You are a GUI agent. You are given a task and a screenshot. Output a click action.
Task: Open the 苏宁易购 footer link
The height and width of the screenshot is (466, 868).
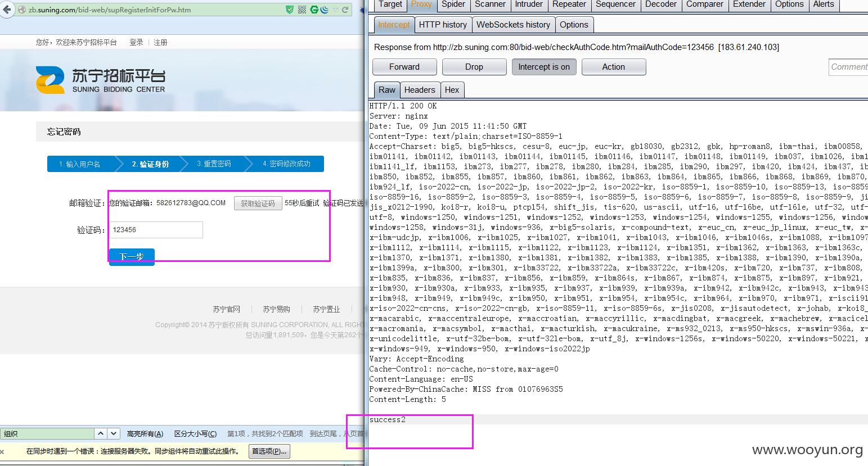(x=276, y=309)
